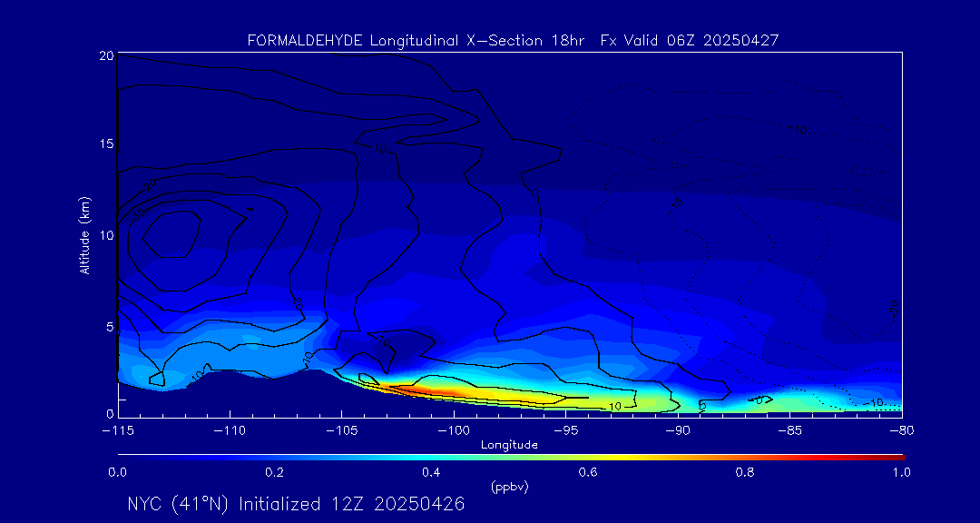Click the longitude tick label '-100'

pos(454,431)
